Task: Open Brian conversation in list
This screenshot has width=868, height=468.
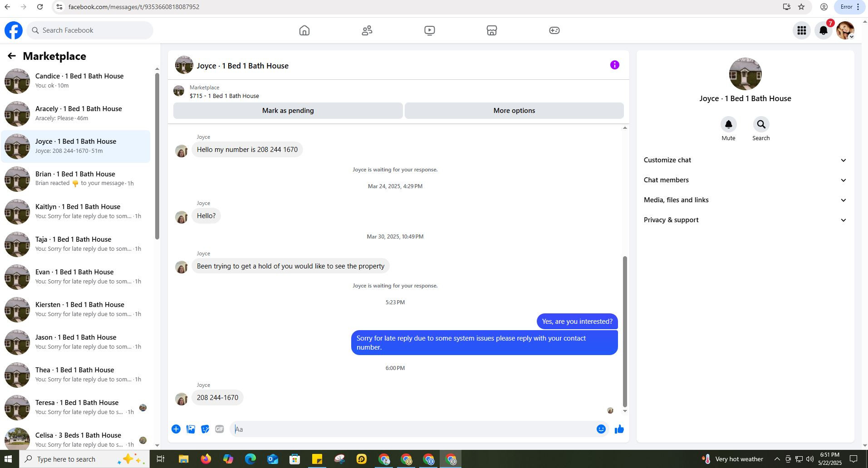Action: 76,179
